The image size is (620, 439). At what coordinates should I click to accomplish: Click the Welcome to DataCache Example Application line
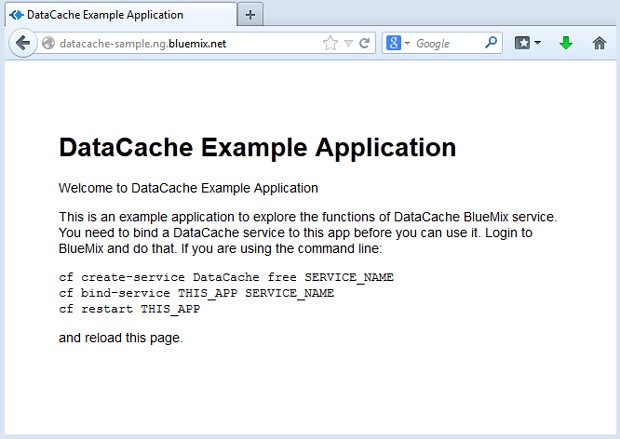click(x=188, y=188)
